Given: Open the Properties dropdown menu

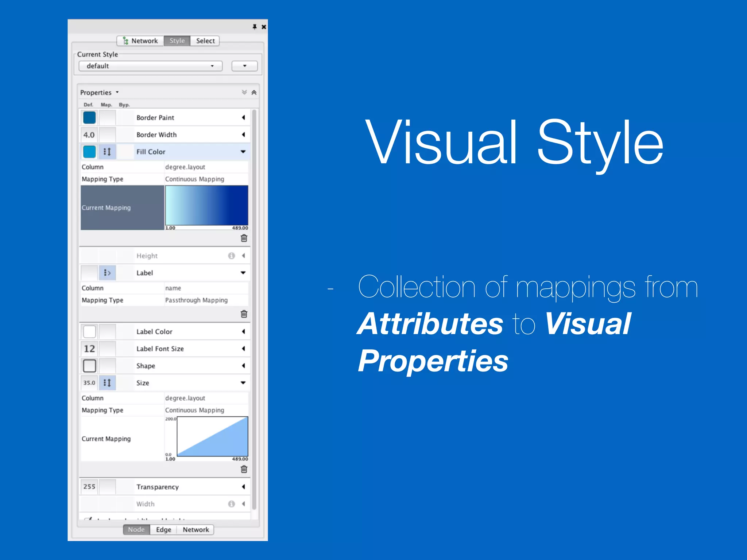Looking at the screenshot, I should 99,93.
